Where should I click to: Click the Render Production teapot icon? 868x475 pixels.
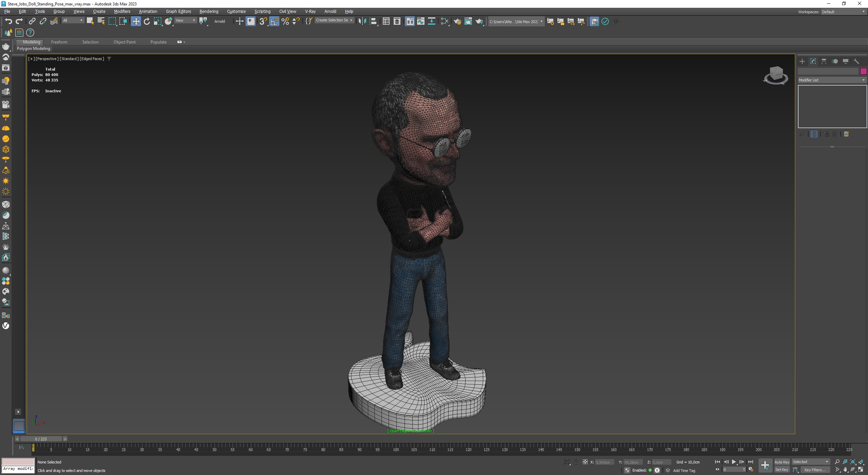click(479, 21)
